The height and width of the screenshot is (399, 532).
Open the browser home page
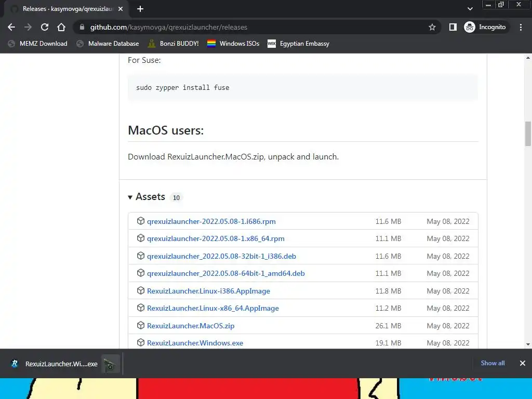61,27
